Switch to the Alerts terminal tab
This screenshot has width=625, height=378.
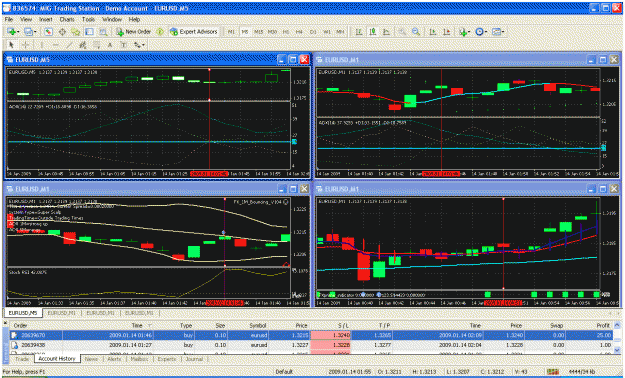[x=114, y=359]
